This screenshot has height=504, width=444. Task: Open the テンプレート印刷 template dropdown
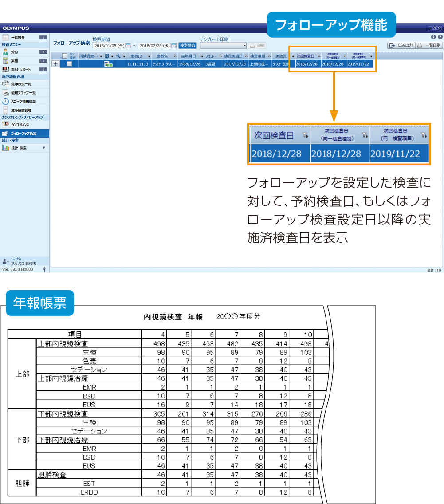(x=224, y=45)
